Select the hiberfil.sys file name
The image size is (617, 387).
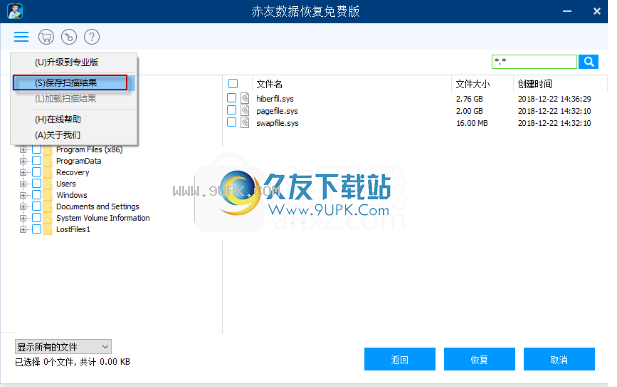[275, 99]
